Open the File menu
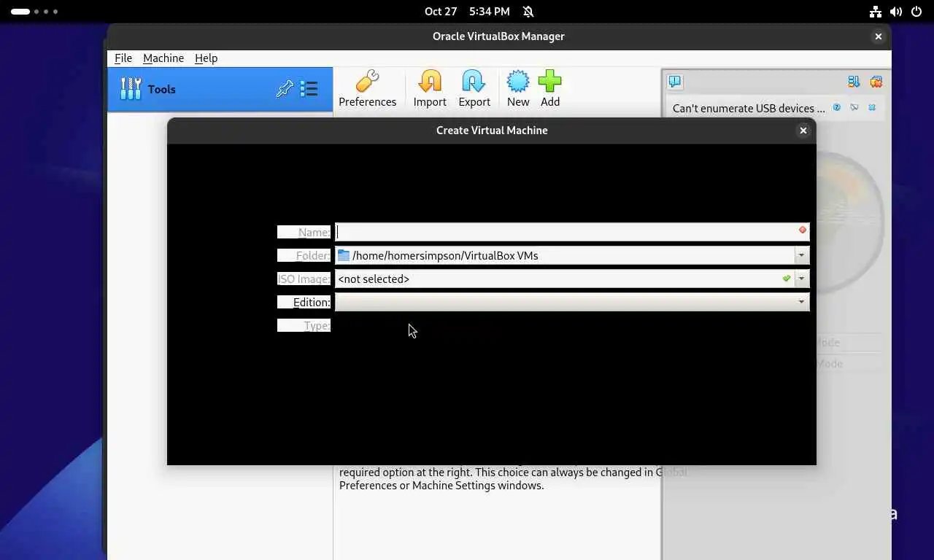934x560 pixels. (123, 58)
